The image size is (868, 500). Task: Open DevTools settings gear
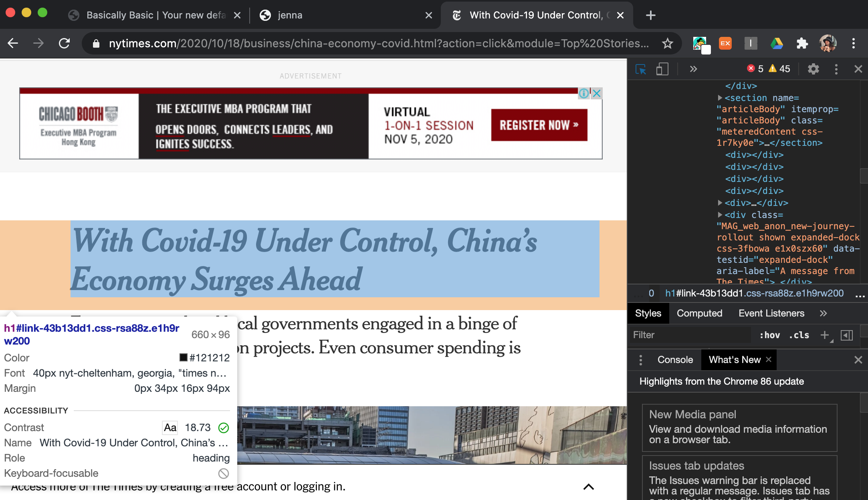click(813, 69)
